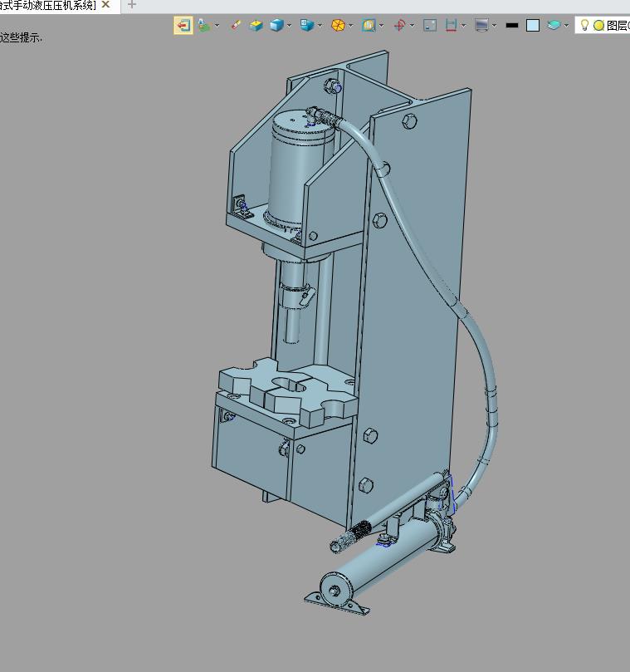The image size is (630, 672).
Task: Open dropdown beside measure dimension icon
Action: point(463,26)
